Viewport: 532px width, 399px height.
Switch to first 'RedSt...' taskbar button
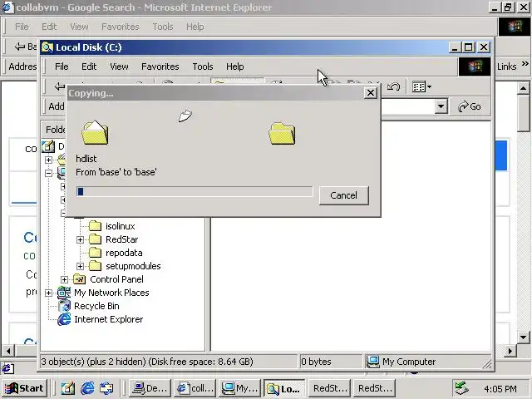pos(329,388)
